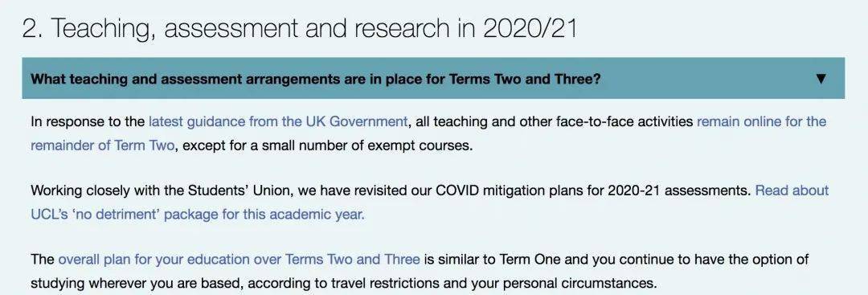Screen dimensions: 868x295
Task: Open the 'latest guidance from the UK Government' link
Action: pyautogui.click(x=278, y=121)
